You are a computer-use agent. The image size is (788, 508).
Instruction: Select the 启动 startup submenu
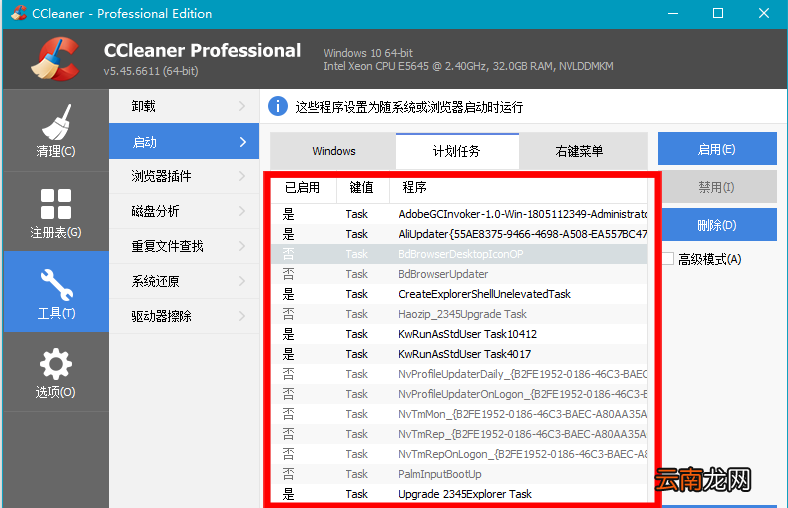click(x=184, y=142)
